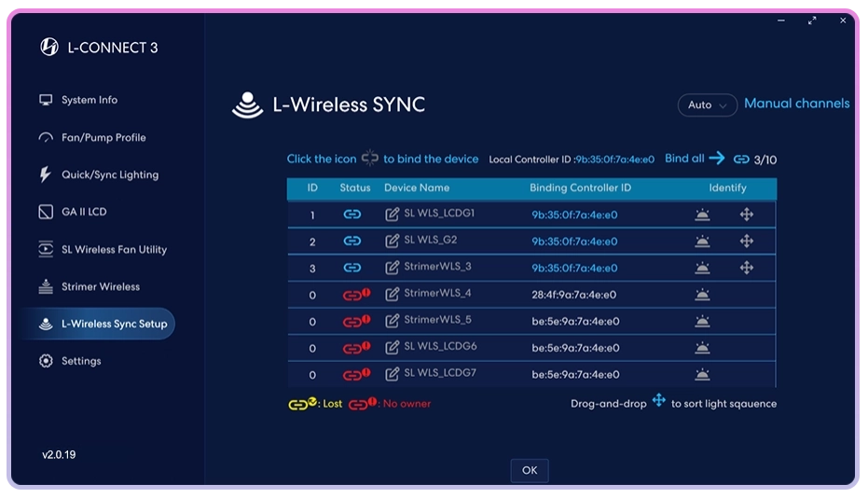Select Quick/Sync Lighting in the sidebar
This screenshot has height=498, width=868.
(x=109, y=174)
